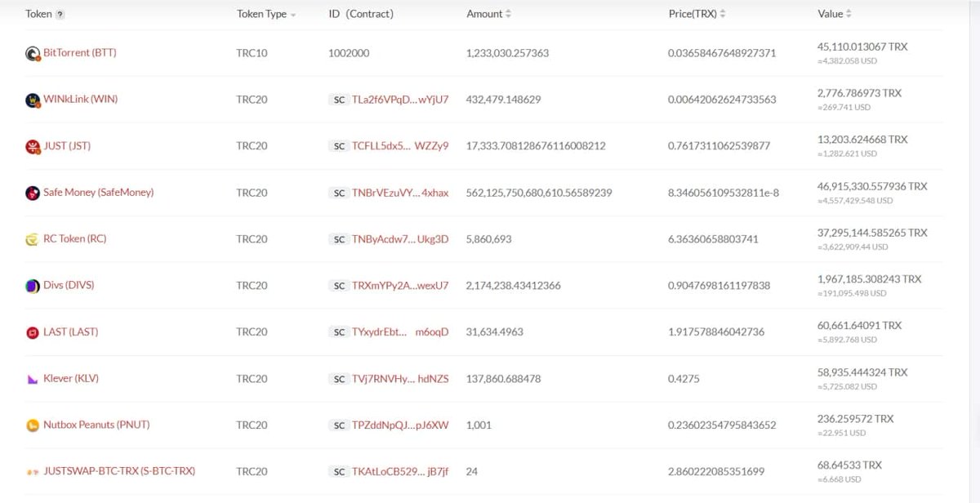
Task: Open contract address TVj7RNVHy... hdNZS
Action: tap(400, 379)
